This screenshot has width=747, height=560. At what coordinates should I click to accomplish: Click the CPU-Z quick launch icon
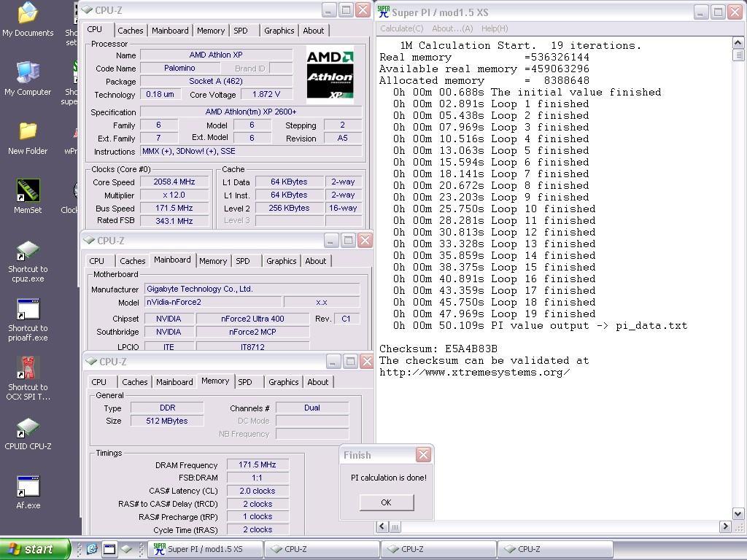click(x=126, y=549)
